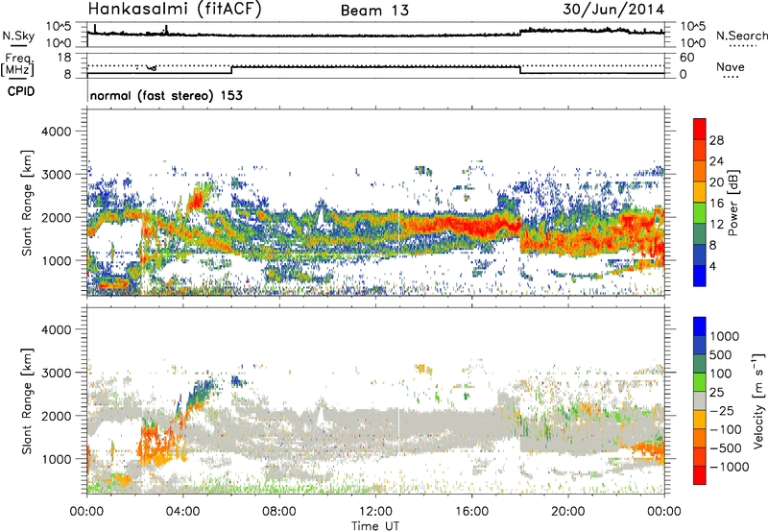
Task: Click the Velocity [m s-1] colorbar label
Action: pyautogui.click(x=758, y=400)
